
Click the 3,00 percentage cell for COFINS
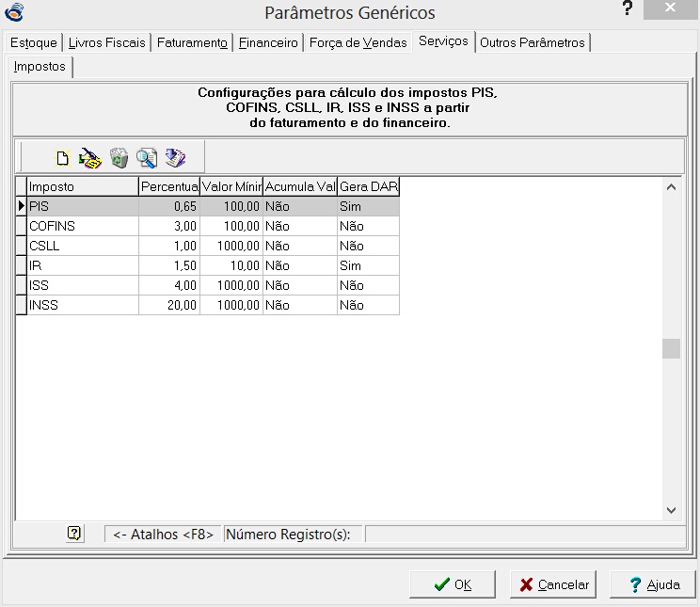[169, 226]
